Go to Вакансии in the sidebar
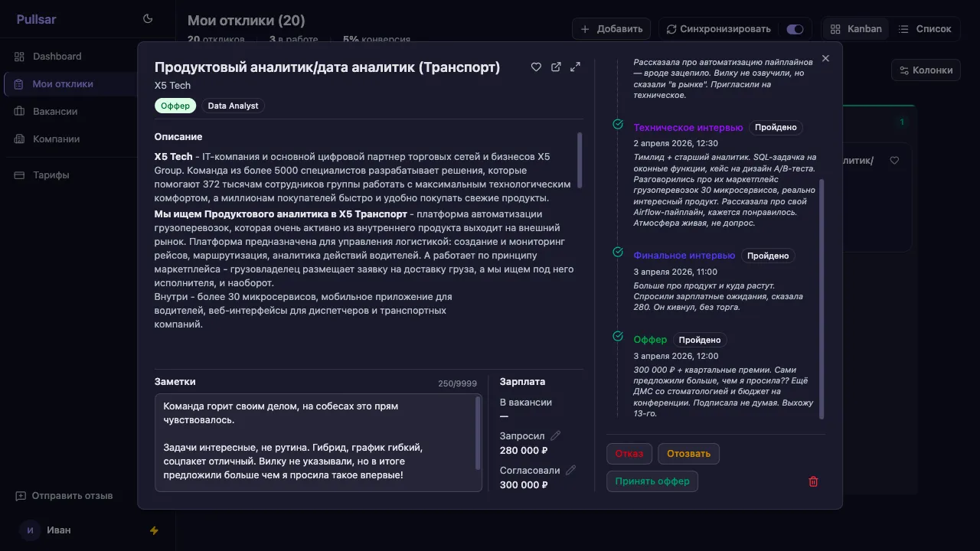Viewport: 980px width, 551px height. click(55, 112)
